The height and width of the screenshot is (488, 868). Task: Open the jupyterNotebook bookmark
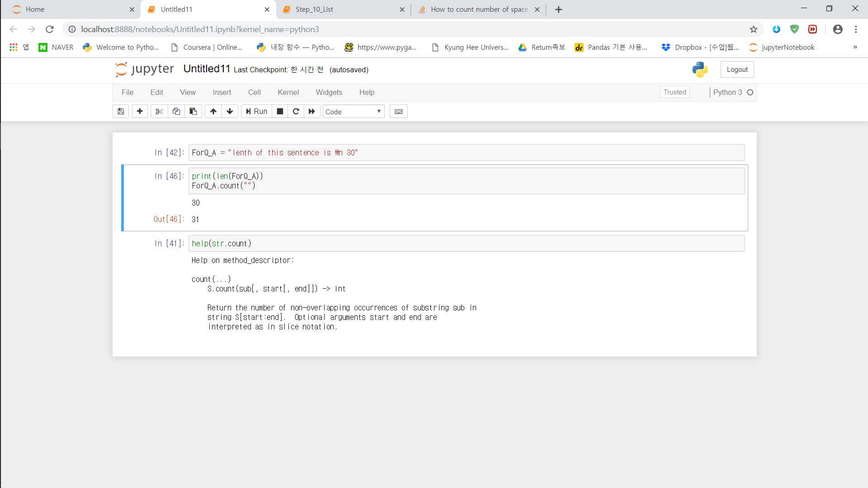(782, 47)
